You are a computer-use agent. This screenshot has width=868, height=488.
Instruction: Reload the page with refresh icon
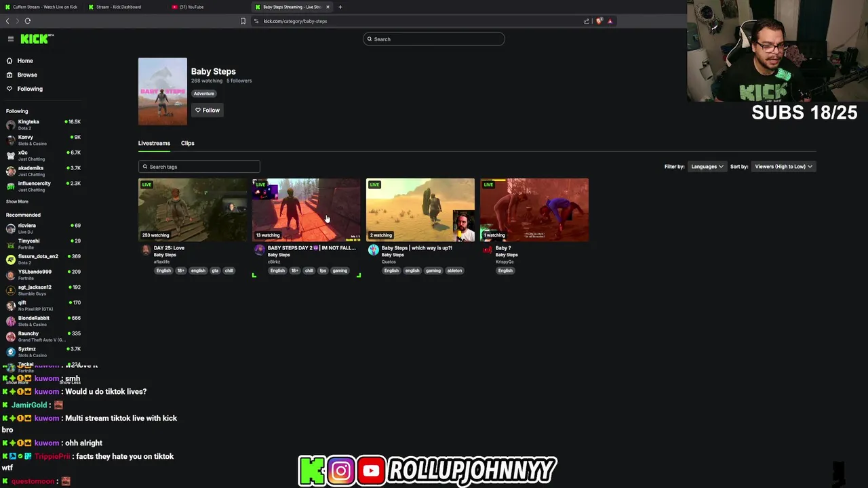pyautogui.click(x=28, y=21)
